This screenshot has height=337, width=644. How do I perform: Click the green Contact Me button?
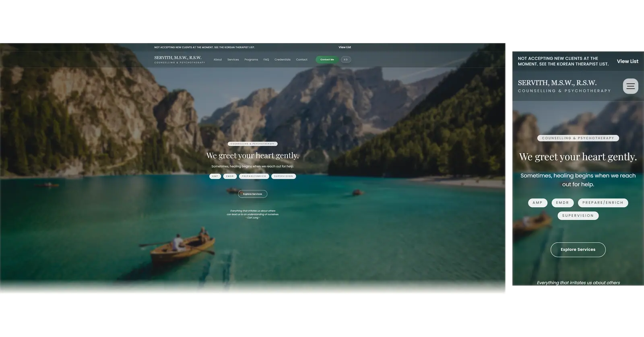[x=327, y=60]
